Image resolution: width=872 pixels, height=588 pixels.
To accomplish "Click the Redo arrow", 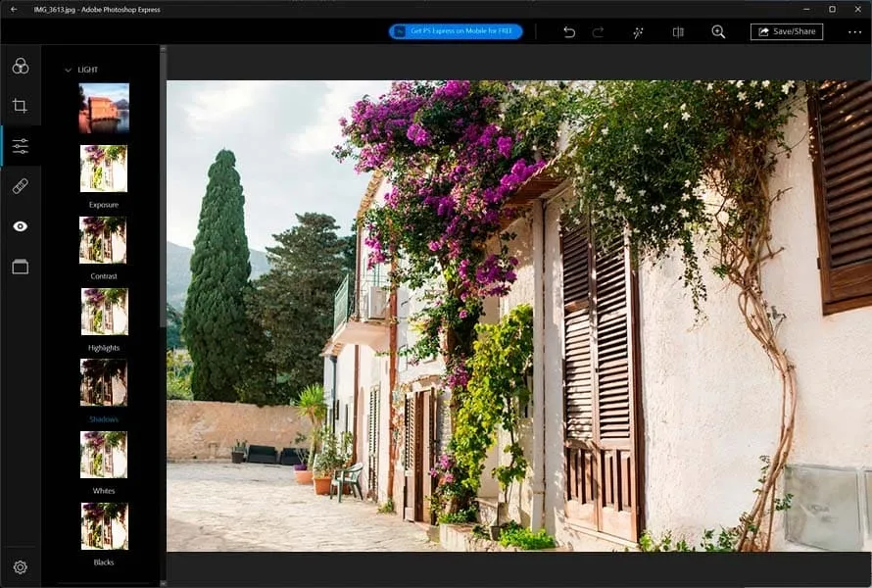I will coord(599,31).
